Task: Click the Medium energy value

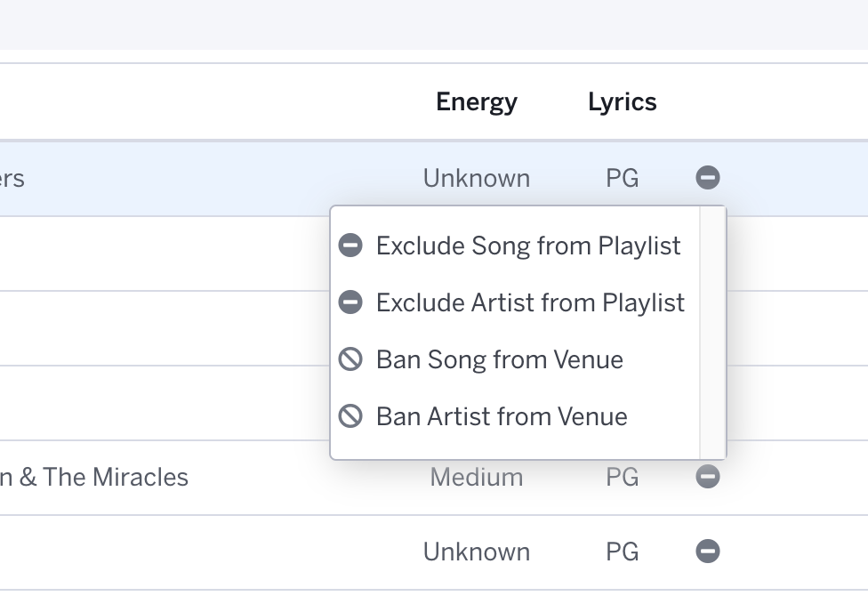Action: point(477,477)
